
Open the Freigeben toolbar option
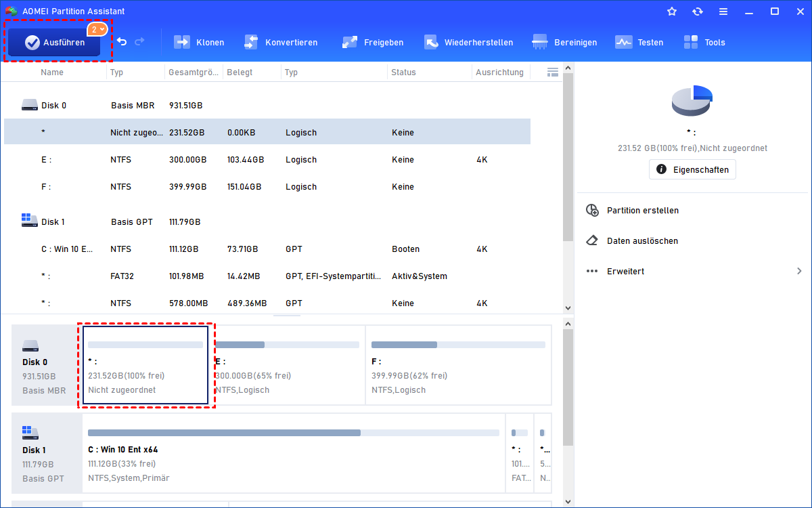(372, 42)
